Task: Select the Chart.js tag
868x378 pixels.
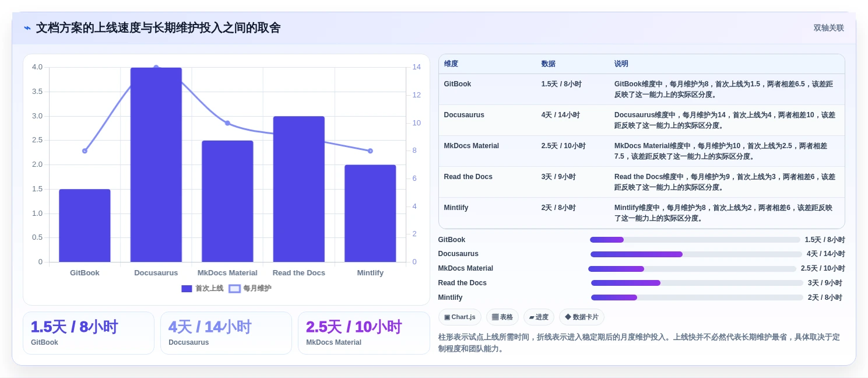Action: 459,317
